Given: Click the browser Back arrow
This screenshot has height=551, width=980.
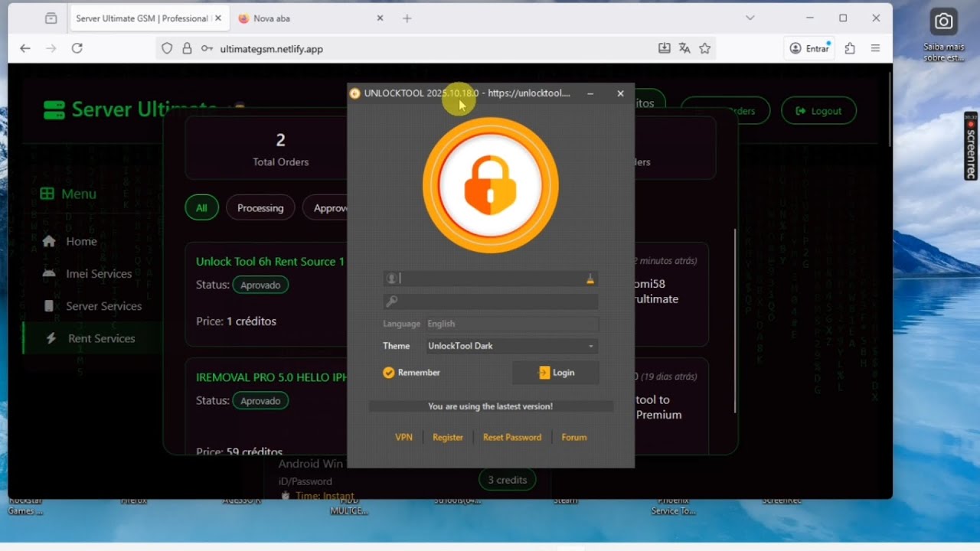Looking at the screenshot, I should coord(25,48).
